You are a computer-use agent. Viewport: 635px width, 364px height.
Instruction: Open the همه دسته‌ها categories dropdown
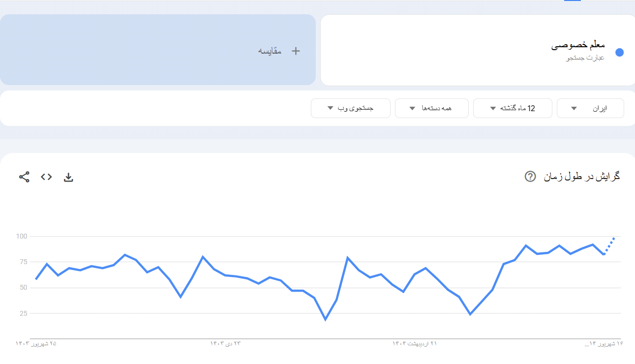[x=431, y=108]
